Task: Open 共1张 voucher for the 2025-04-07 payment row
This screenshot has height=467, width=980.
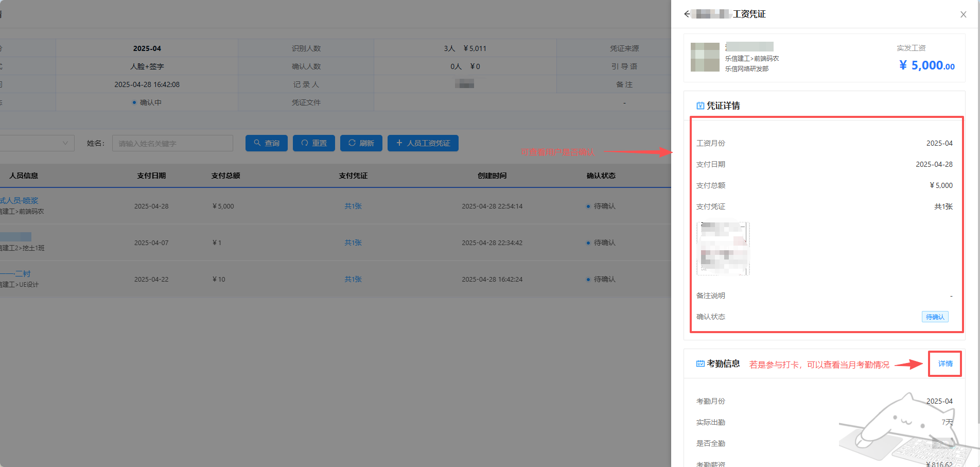Action: coord(353,243)
